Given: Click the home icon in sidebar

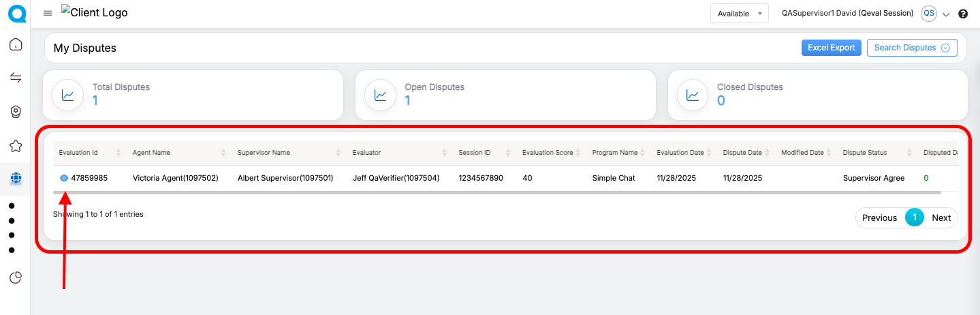Looking at the screenshot, I should point(16,45).
